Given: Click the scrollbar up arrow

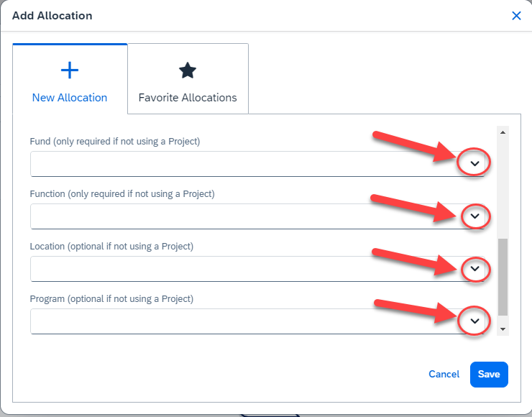Looking at the screenshot, I should (x=503, y=132).
